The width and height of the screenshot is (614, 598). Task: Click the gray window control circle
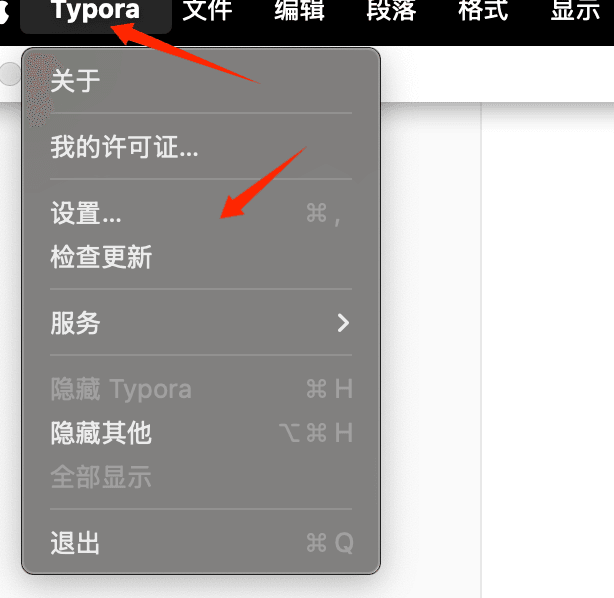tap(9, 74)
